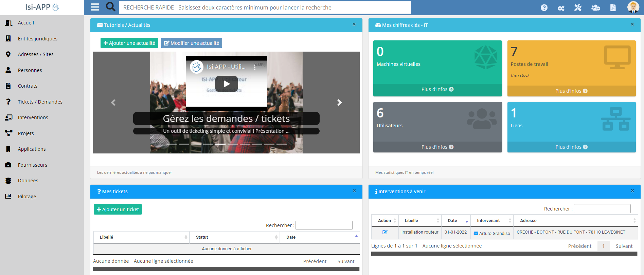Viewport: 644px width, 275px height.
Task: Select Fournisseurs in the sidebar
Action: point(33,165)
